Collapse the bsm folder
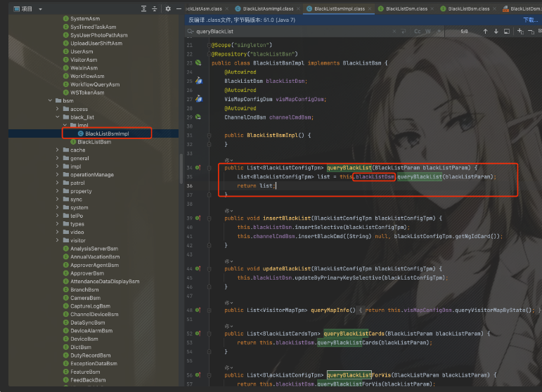The image size is (542, 392). click(50, 100)
